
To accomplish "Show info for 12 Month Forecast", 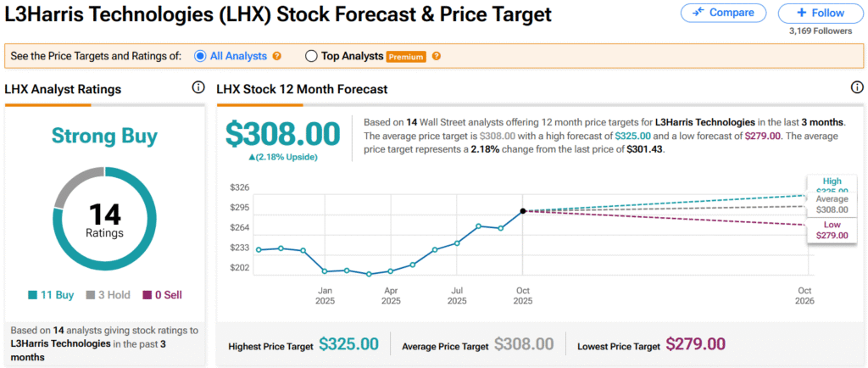I will tap(856, 87).
